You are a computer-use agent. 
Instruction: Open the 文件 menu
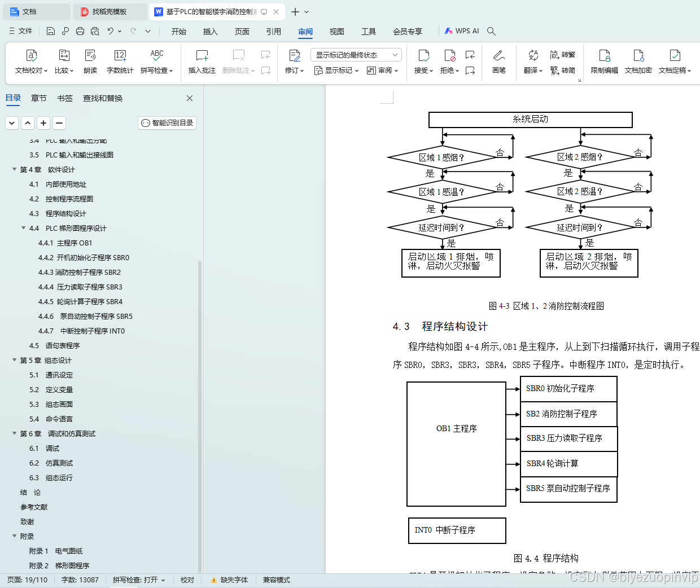21,31
